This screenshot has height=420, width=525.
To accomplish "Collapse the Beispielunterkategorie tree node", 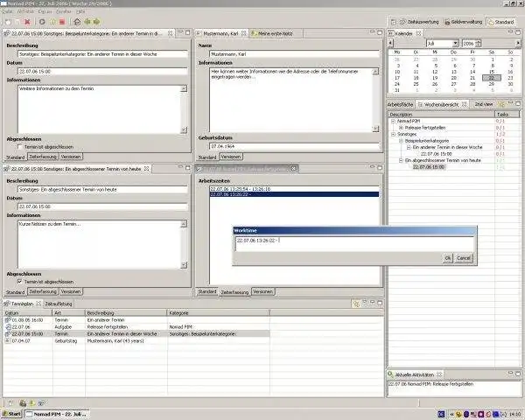I will coord(401,141).
